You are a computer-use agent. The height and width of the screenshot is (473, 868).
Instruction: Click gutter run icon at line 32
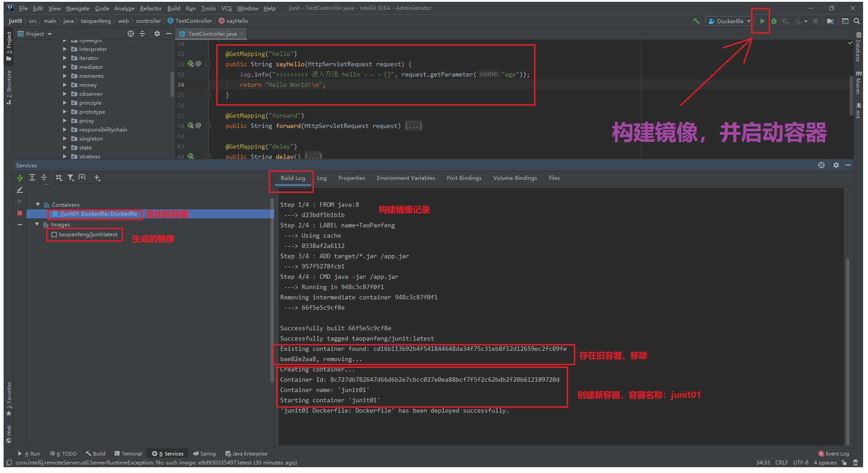191,64
